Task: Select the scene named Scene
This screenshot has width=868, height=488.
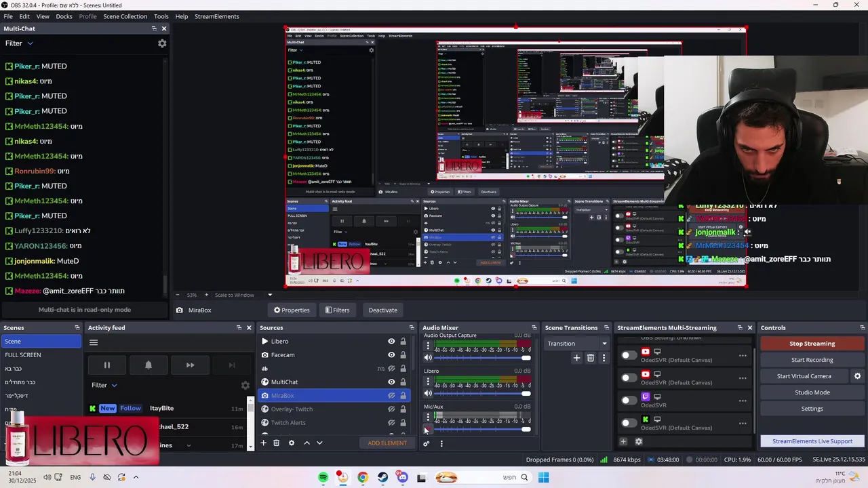Action: tap(41, 342)
